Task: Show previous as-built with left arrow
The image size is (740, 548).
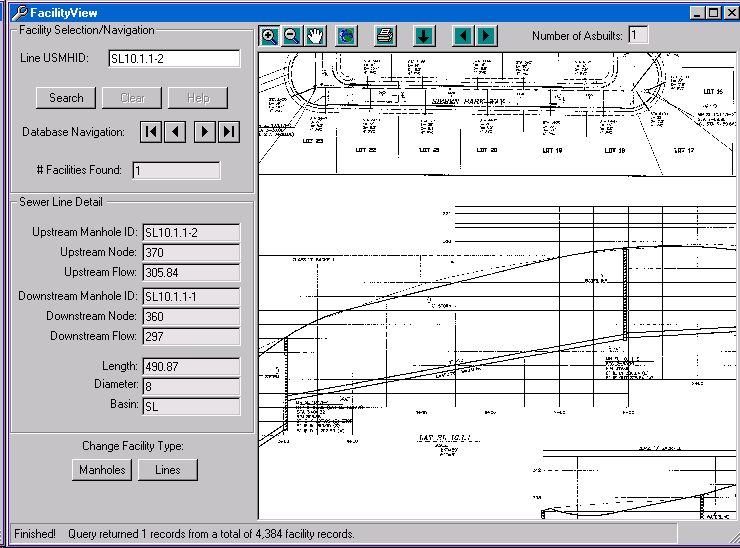Action: click(463, 36)
